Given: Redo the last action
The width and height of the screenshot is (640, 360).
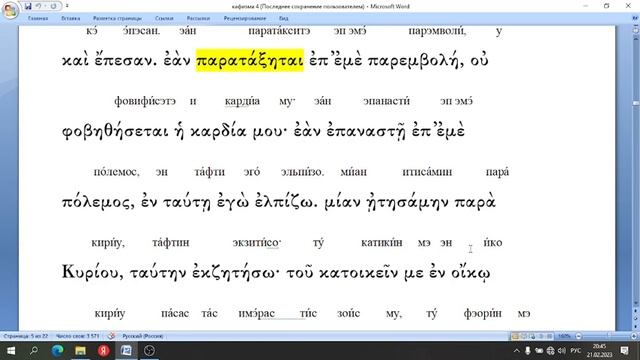Looking at the screenshot, I should [53, 6].
